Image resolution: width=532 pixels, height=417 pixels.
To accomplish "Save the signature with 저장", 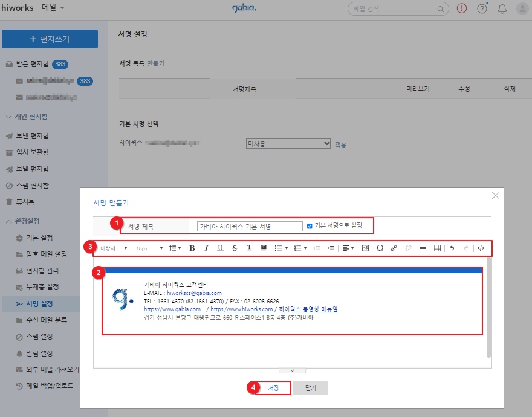I will pos(273,388).
